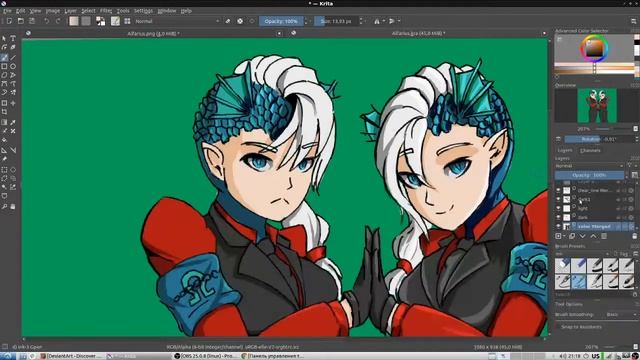Choose the Freehand Brush tool
The width and height of the screenshot is (640, 360).
4,57
